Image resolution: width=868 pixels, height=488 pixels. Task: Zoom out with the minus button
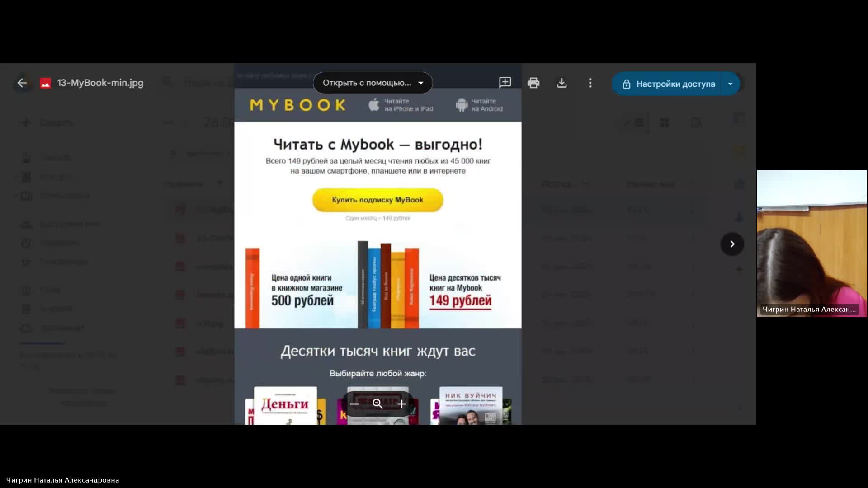[x=354, y=404]
